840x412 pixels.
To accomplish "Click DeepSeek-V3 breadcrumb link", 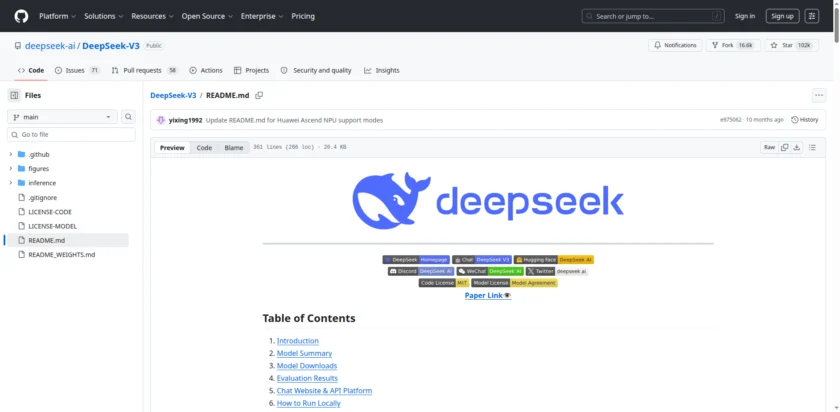I will [x=173, y=95].
